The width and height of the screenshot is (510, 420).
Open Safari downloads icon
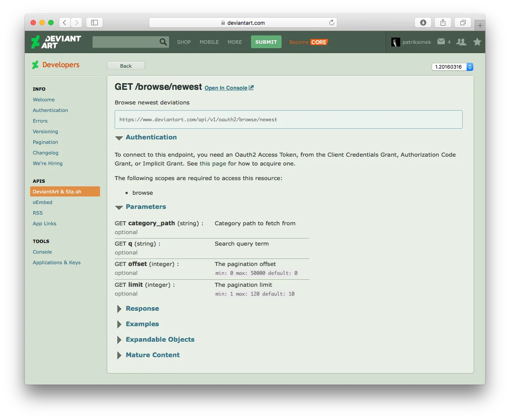(423, 23)
